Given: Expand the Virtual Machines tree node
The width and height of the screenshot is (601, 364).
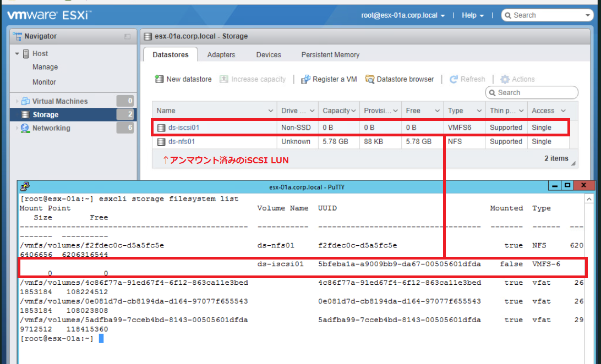Looking at the screenshot, I should [x=17, y=101].
